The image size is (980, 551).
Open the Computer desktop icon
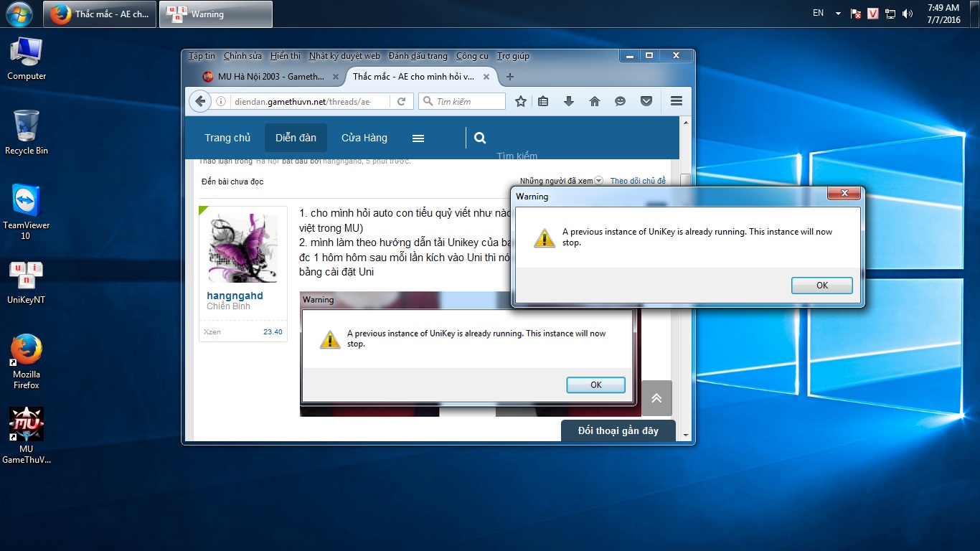27,59
